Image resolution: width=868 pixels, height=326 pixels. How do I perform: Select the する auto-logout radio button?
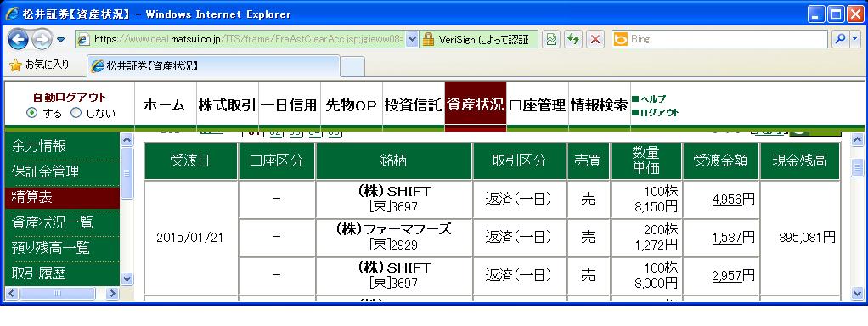(32, 113)
